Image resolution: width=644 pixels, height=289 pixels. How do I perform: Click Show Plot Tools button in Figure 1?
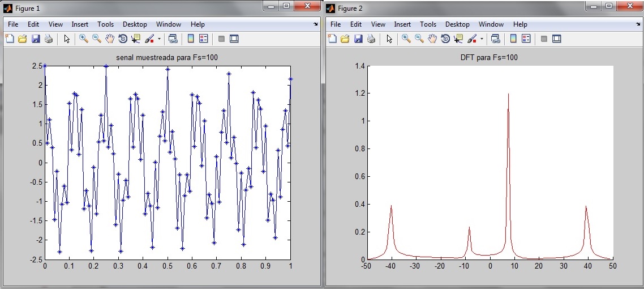coord(234,39)
